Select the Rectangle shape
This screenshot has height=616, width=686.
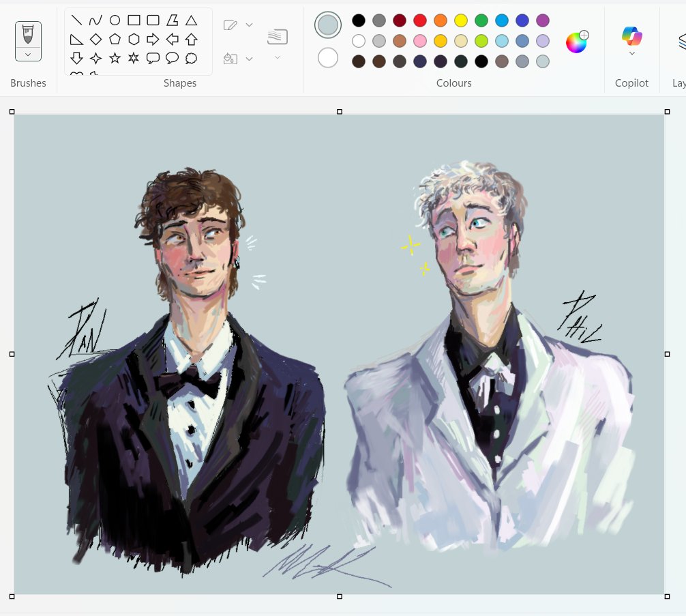[x=134, y=20]
